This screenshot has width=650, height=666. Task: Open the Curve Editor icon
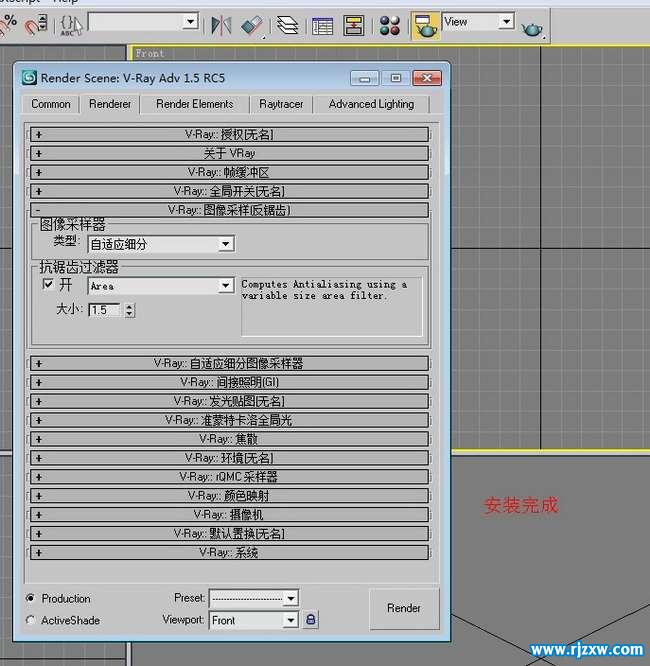click(x=322, y=26)
